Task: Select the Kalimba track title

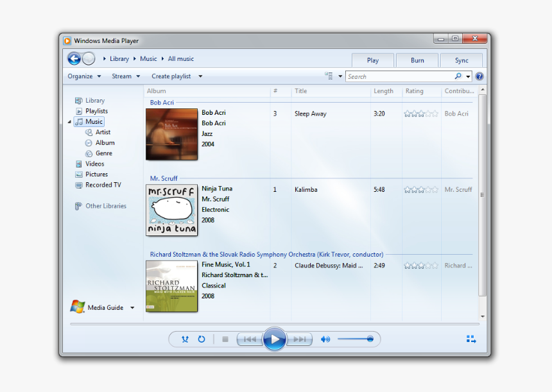Action: [x=306, y=190]
